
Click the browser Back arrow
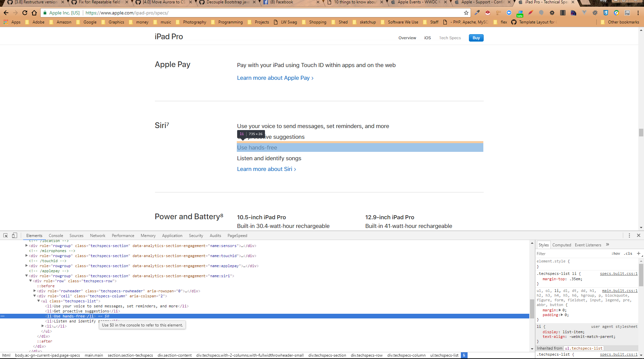[6, 13]
